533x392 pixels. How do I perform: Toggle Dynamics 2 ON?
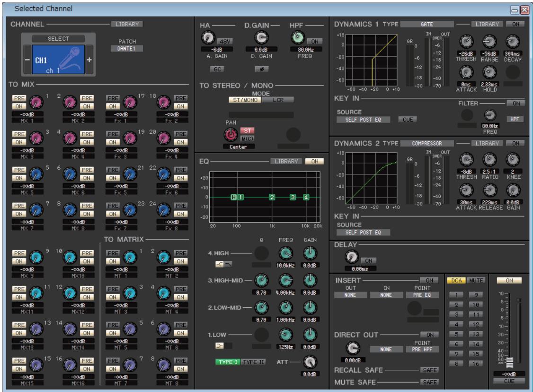tap(515, 143)
